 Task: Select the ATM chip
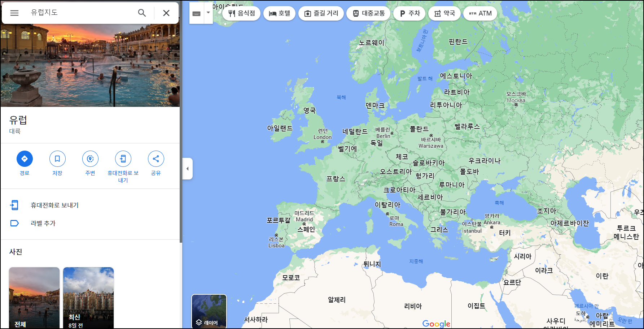480,13
